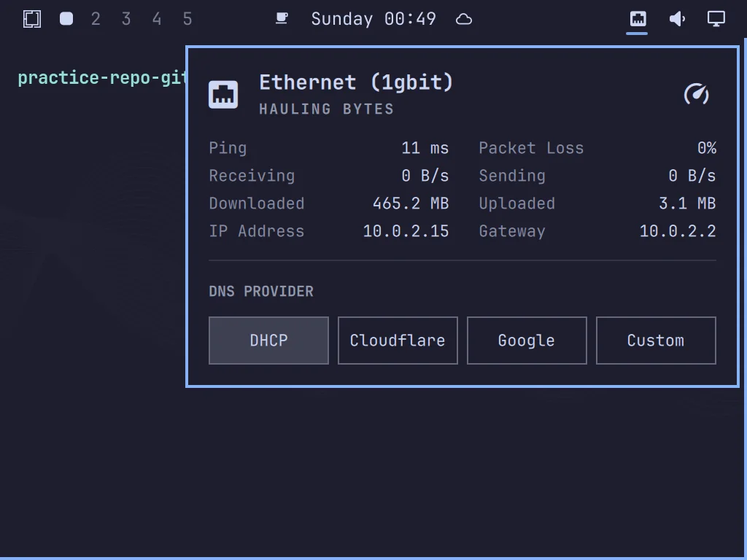The width and height of the screenshot is (747, 560).
Task: Click the large Ethernet port icon
Action: click(223, 94)
